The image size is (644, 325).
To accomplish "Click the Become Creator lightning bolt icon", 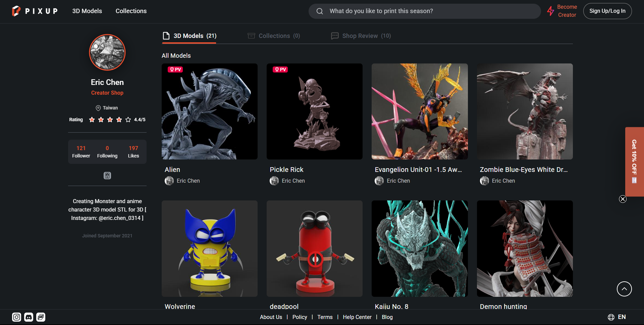I will [x=551, y=11].
